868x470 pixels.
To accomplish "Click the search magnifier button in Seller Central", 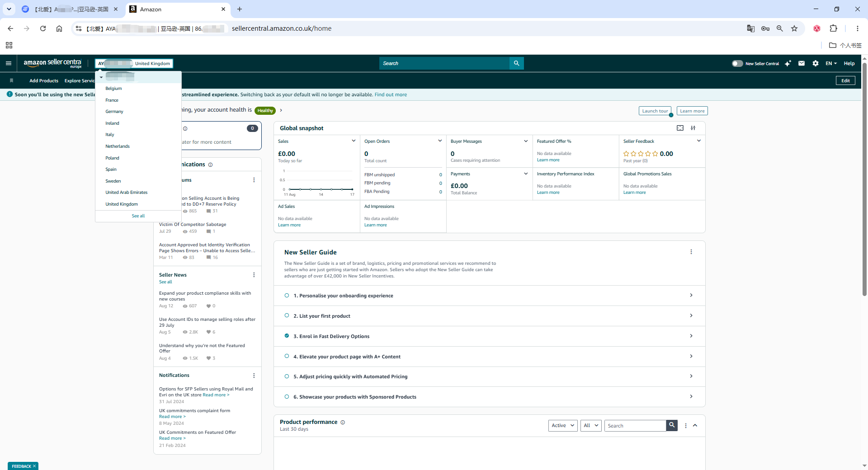I will coord(516,63).
